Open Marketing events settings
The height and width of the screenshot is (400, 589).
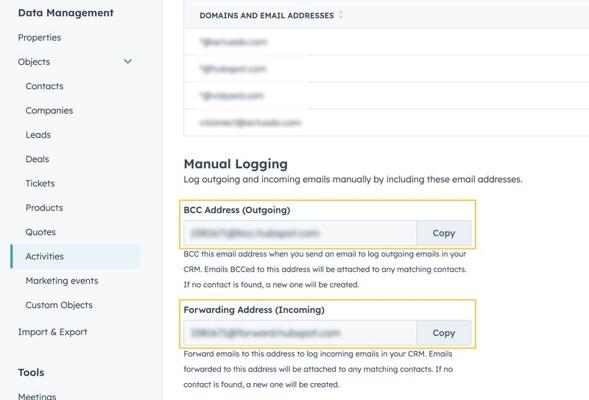pos(62,281)
